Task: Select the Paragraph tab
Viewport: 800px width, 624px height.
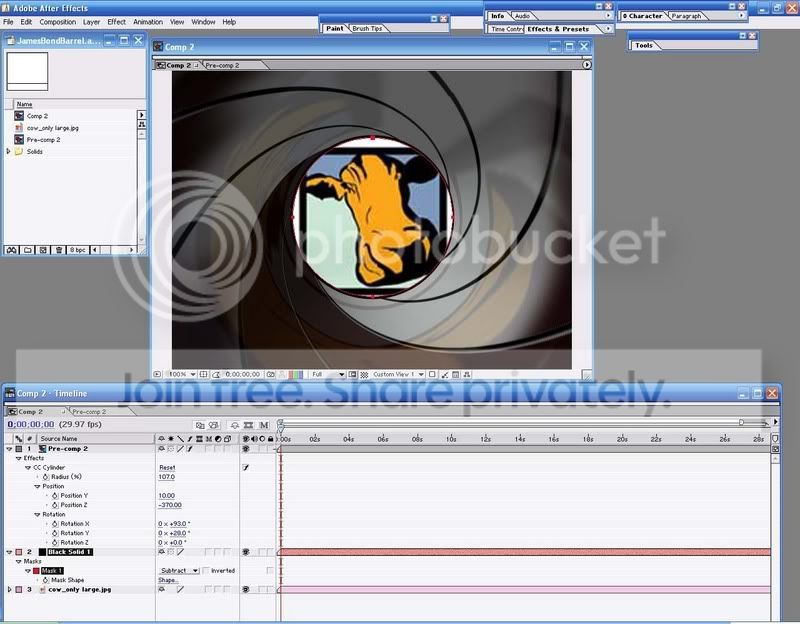Action: (x=686, y=16)
